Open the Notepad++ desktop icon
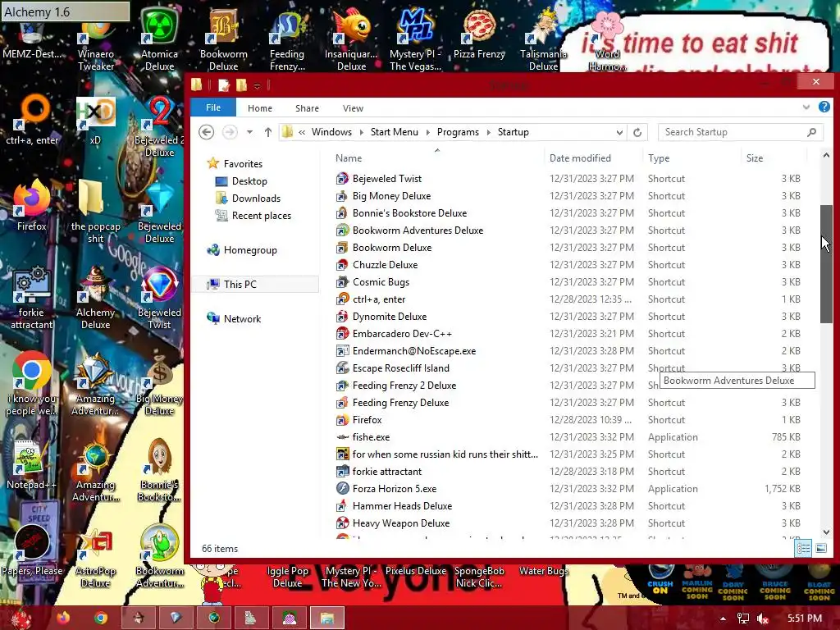This screenshot has height=630, width=840. coord(32,463)
